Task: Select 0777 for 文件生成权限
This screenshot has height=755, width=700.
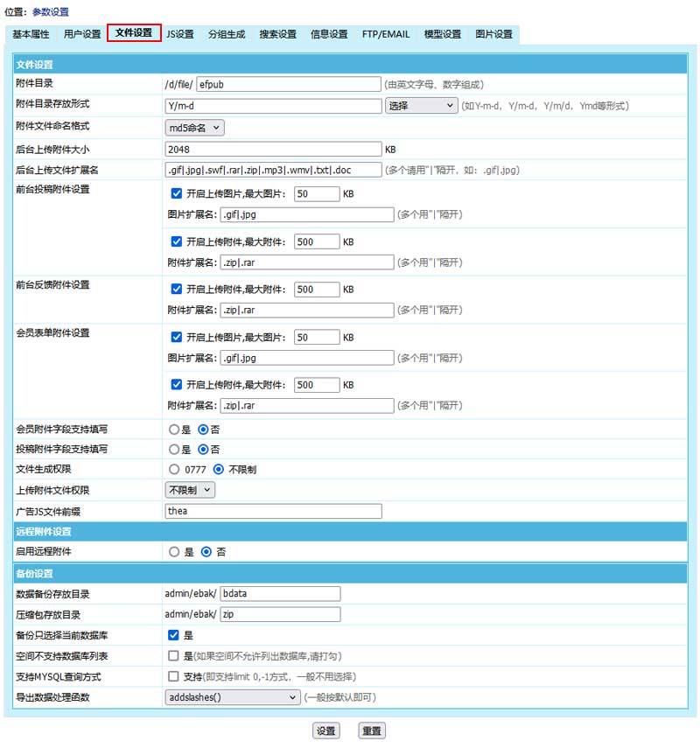Action: pos(173,470)
